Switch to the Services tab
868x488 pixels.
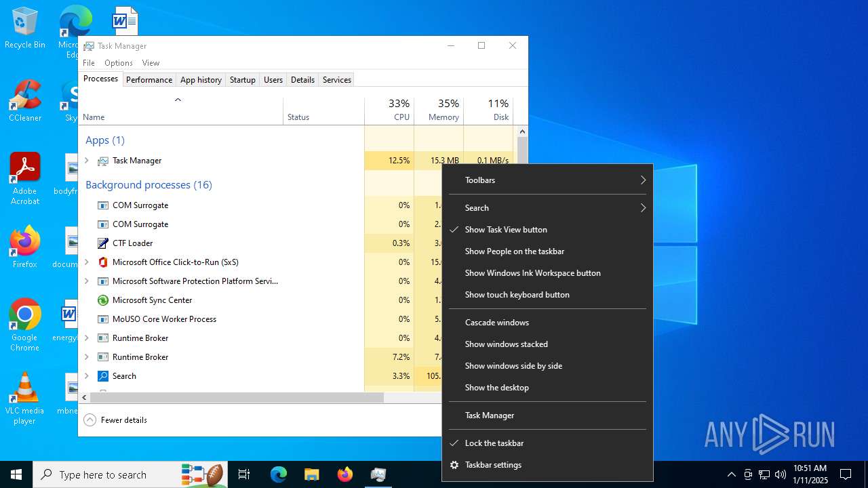(x=337, y=80)
